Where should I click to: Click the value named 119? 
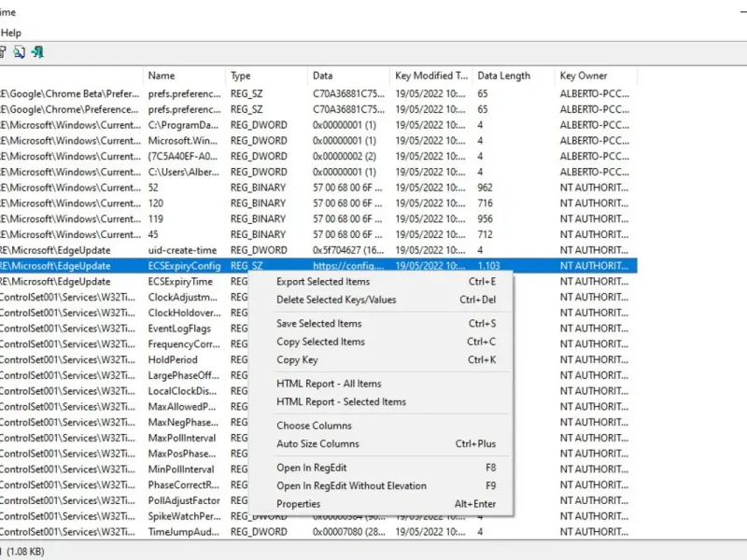[x=156, y=219]
